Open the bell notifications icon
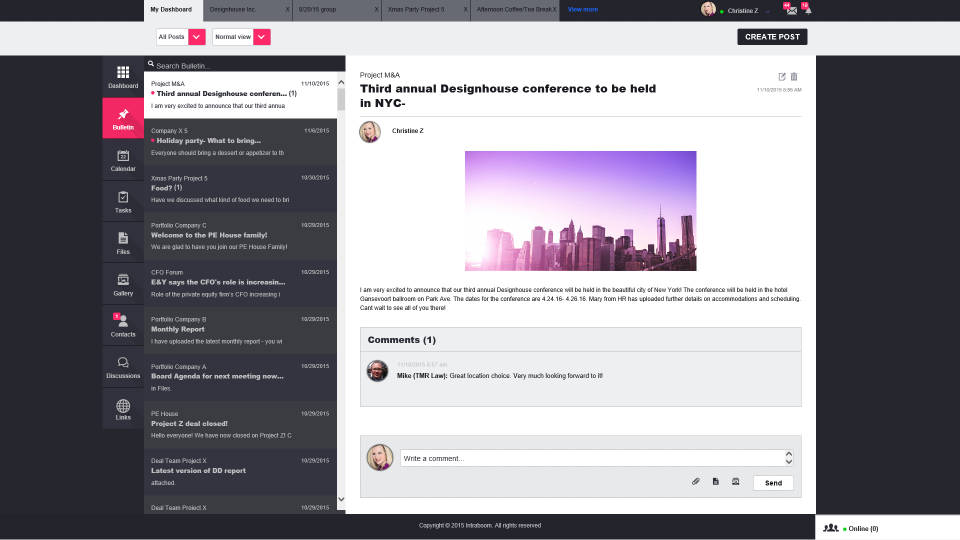Image resolution: width=960 pixels, height=540 pixels. (807, 10)
